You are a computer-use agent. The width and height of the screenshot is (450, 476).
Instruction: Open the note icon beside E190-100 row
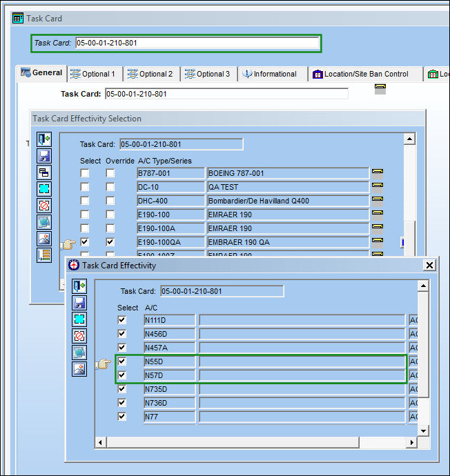pyautogui.click(x=378, y=214)
